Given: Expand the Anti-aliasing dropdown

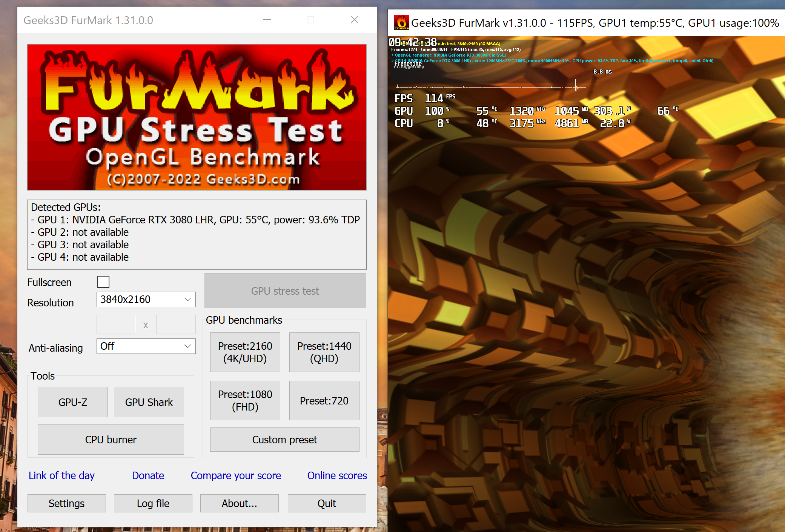Looking at the screenshot, I should pyautogui.click(x=146, y=346).
